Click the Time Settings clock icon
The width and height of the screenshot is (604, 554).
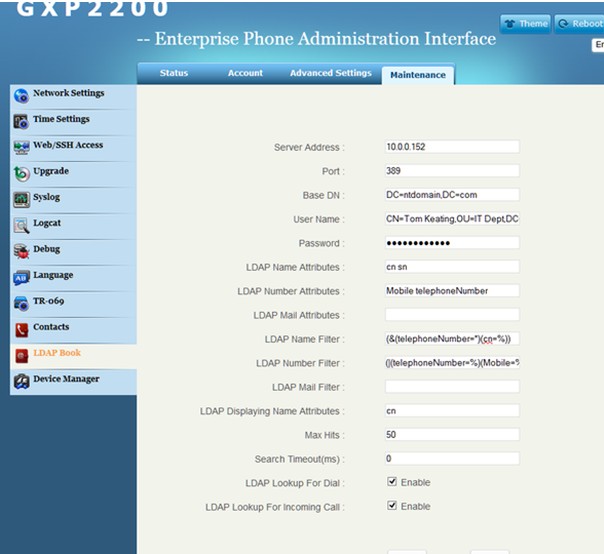tap(22, 122)
